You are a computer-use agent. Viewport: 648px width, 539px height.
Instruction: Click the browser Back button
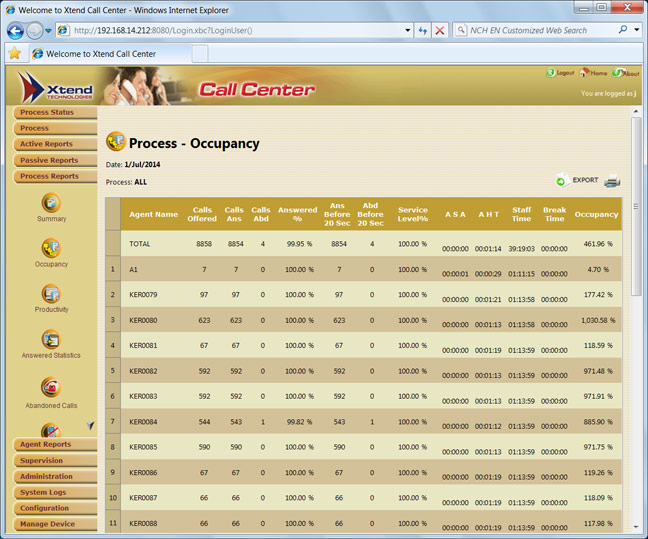[15, 31]
